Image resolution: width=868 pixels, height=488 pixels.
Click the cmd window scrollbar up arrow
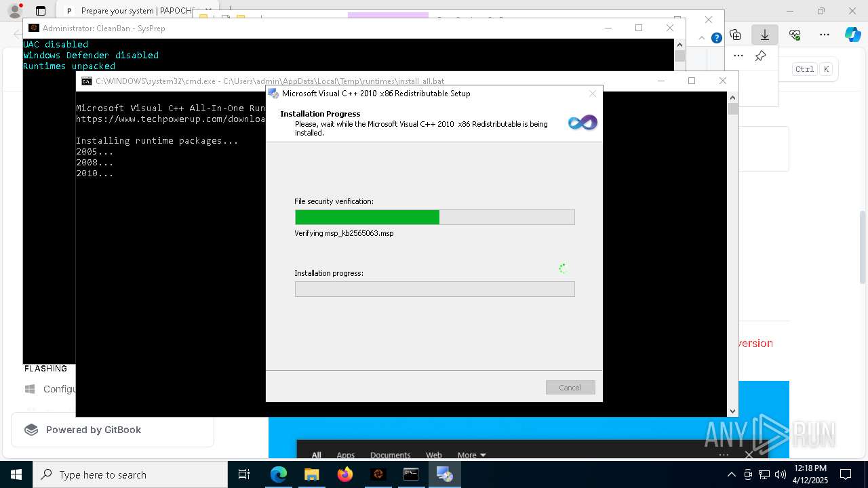(x=732, y=97)
